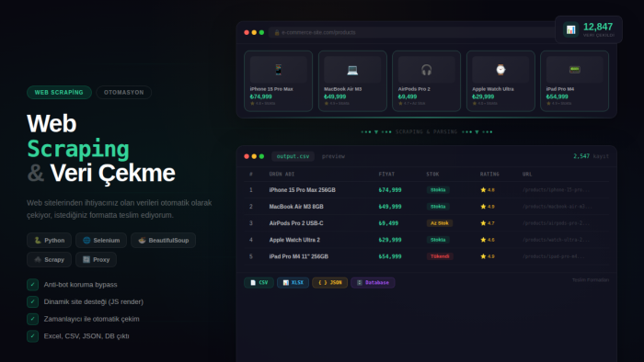Open the output.csv tab
Viewport: 644px width, 362px height.
(x=293, y=156)
